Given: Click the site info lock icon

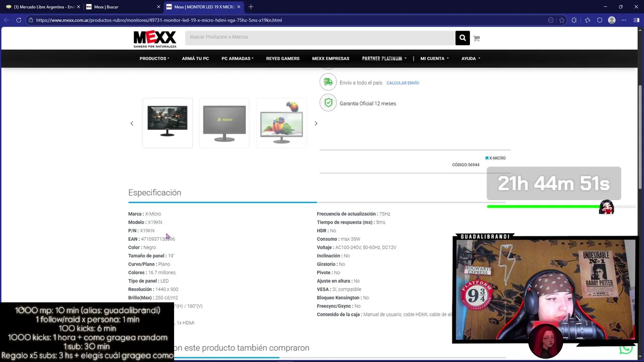Looking at the screenshot, I should coord(31,20).
